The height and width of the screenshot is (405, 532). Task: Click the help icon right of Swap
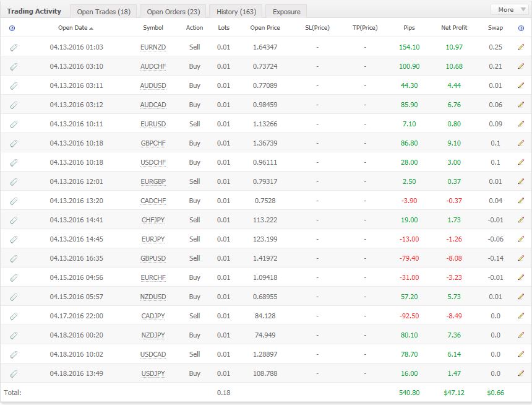[x=521, y=28]
